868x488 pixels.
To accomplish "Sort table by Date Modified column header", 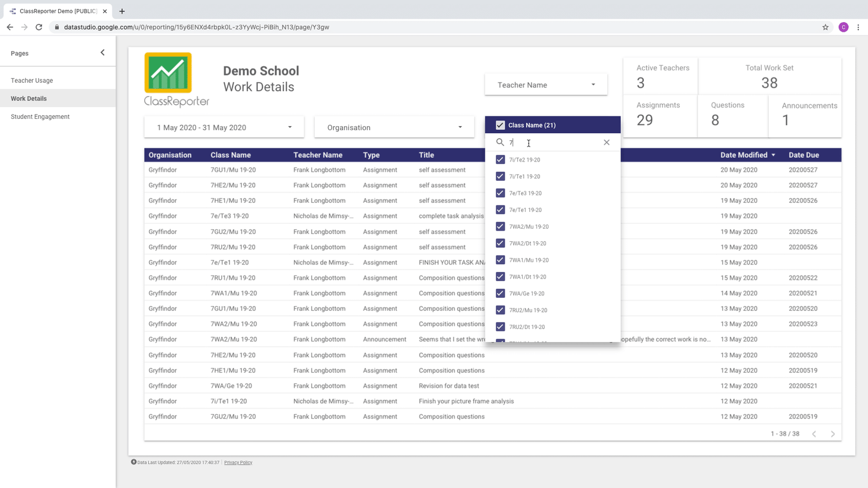I will [x=744, y=155].
